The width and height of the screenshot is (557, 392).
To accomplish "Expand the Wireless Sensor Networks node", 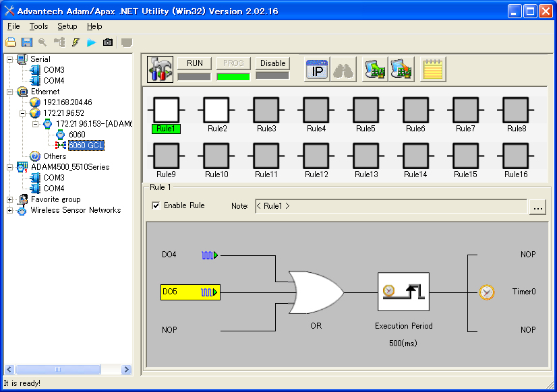I will pos(10,210).
